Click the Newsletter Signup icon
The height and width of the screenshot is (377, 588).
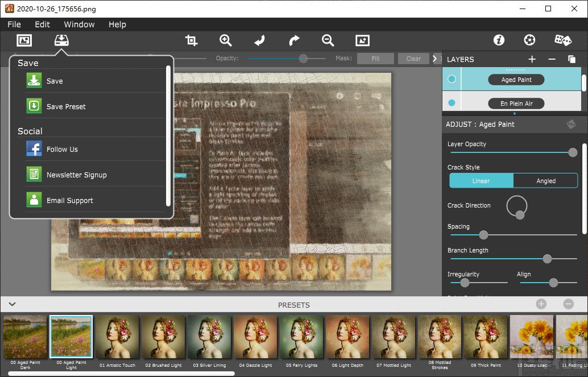[34, 174]
